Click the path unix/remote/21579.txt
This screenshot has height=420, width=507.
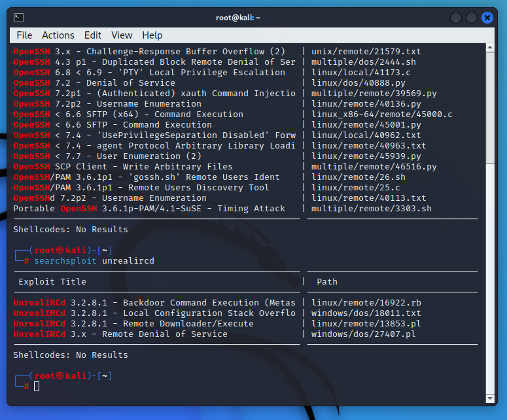(366, 52)
